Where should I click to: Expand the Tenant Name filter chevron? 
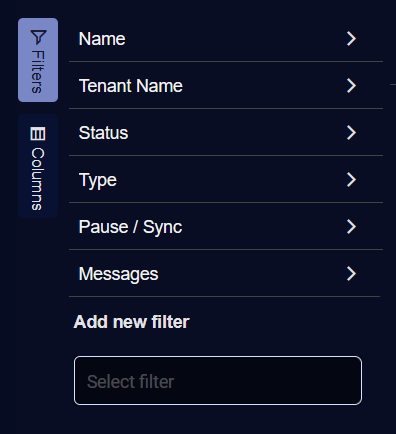[351, 86]
